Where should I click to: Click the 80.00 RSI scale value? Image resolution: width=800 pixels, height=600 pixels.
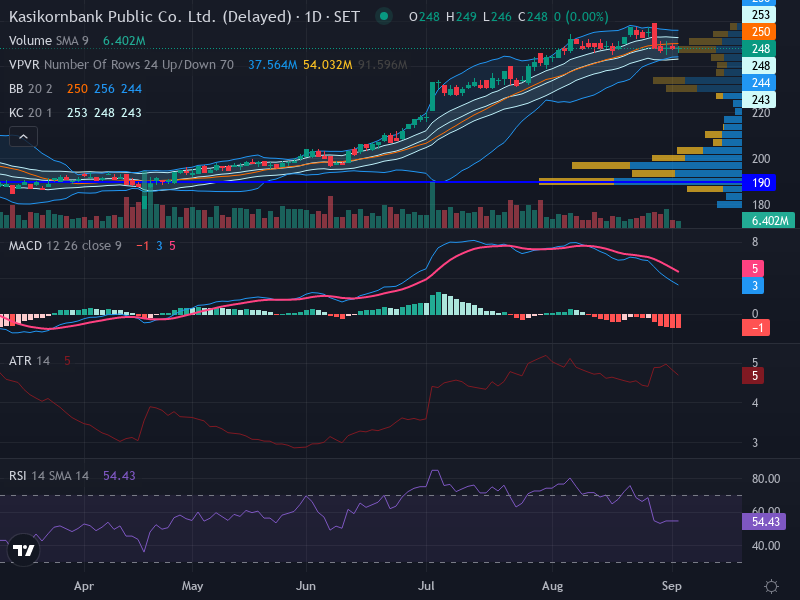[x=766, y=479]
